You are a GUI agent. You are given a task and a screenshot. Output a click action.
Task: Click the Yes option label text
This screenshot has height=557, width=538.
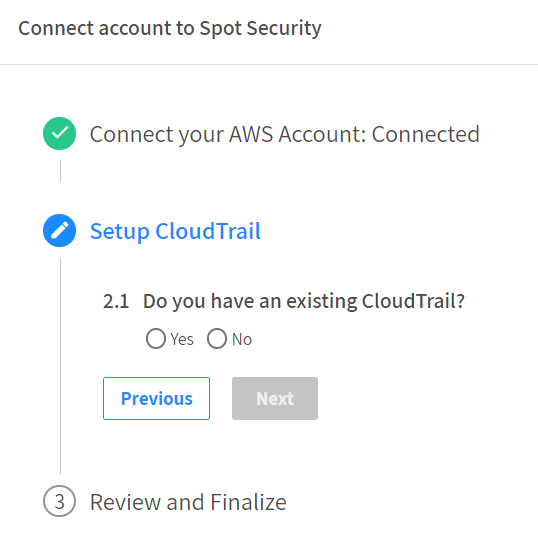182,339
